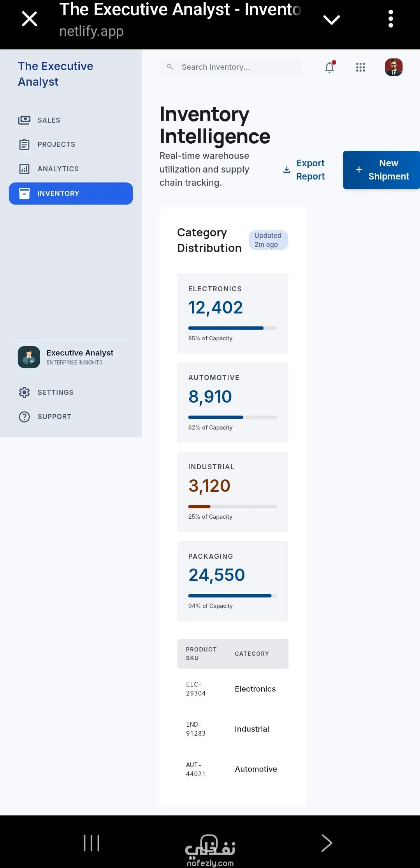The image size is (420, 868).
Task: Click the New Shipment button
Action: coord(381,170)
